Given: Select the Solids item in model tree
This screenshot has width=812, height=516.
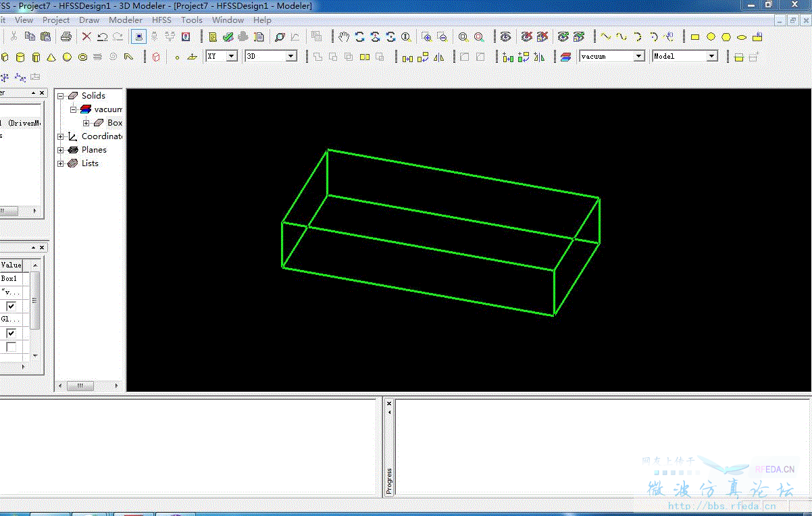Looking at the screenshot, I should click(93, 96).
